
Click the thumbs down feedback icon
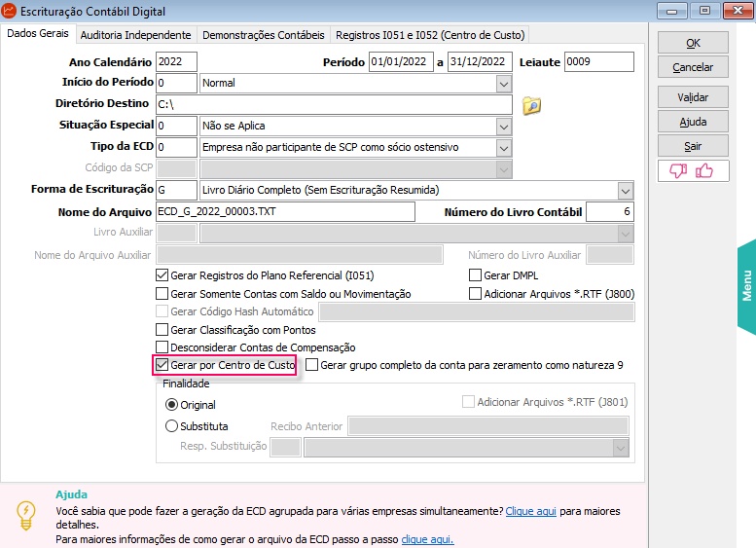[678, 170]
